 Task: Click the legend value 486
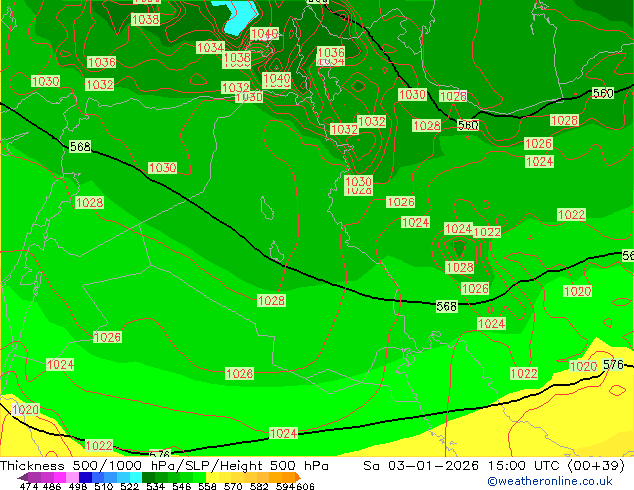52,486
